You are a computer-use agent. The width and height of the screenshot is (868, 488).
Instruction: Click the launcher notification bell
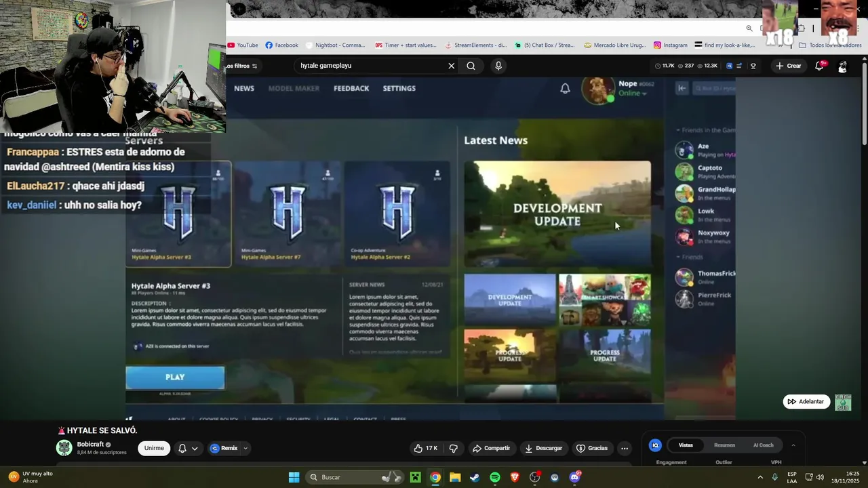565,88
